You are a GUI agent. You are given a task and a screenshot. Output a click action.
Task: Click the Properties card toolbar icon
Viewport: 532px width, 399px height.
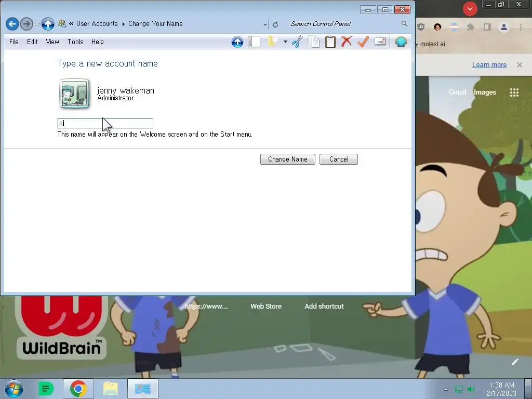click(380, 42)
